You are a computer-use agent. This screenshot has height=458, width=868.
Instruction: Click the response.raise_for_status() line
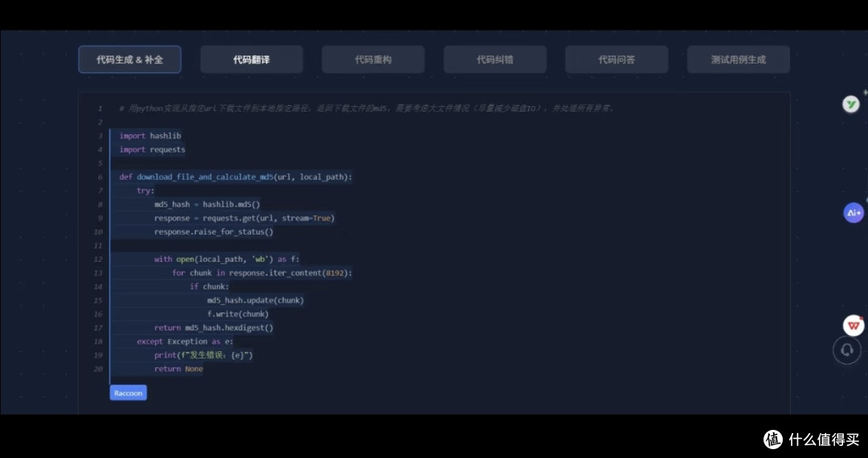214,231
